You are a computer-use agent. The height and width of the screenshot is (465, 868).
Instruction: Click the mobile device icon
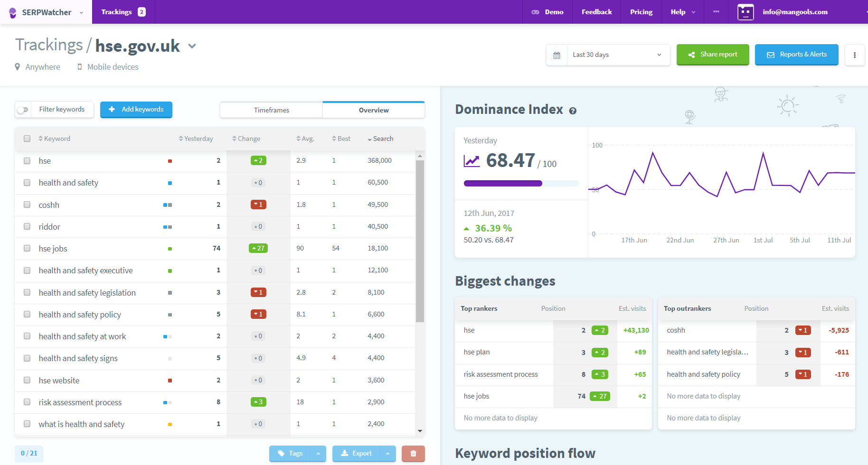(x=80, y=67)
